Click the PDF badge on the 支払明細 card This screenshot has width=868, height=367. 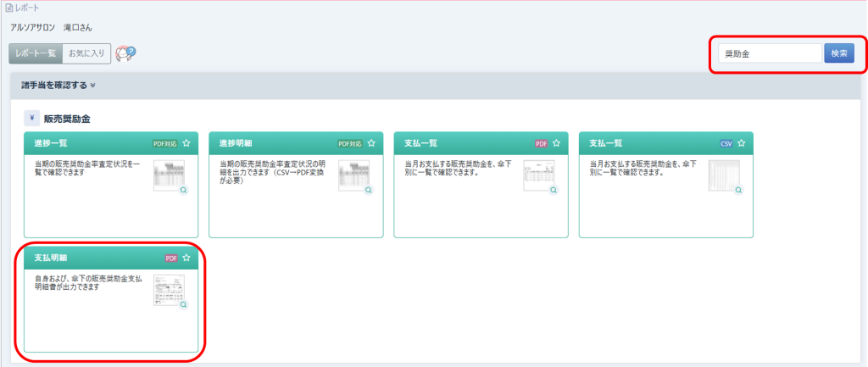(171, 258)
